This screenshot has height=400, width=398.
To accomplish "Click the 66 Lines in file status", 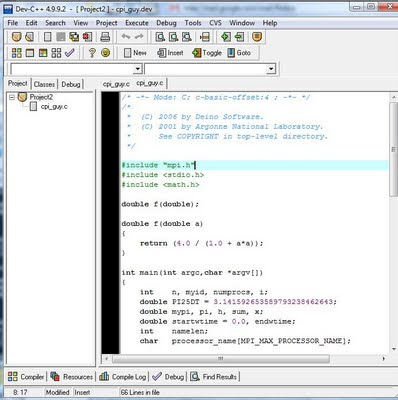I will [x=140, y=392].
